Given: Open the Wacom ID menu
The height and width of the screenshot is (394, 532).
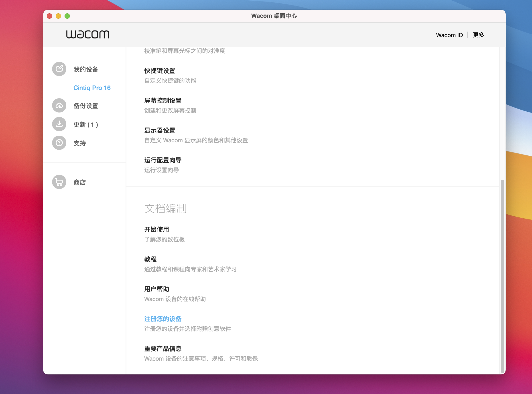Looking at the screenshot, I should click(450, 35).
